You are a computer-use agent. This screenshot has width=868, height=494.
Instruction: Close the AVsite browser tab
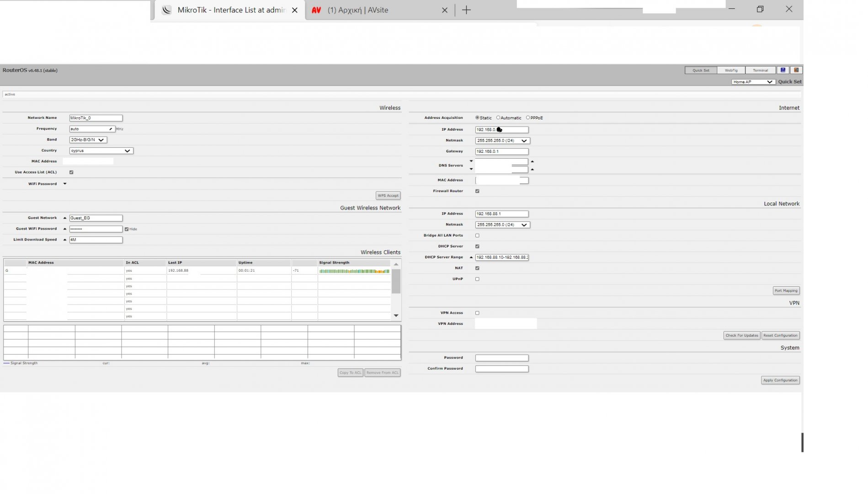tap(445, 10)
